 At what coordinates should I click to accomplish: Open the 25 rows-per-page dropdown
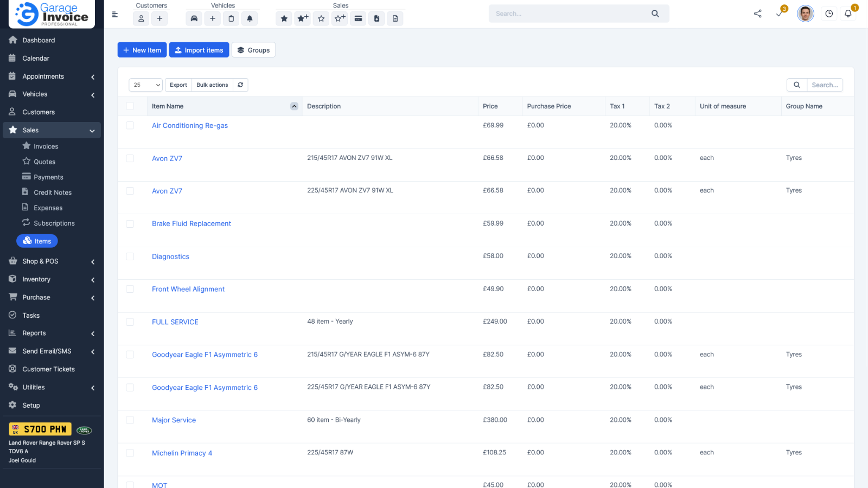click(146, 85)
